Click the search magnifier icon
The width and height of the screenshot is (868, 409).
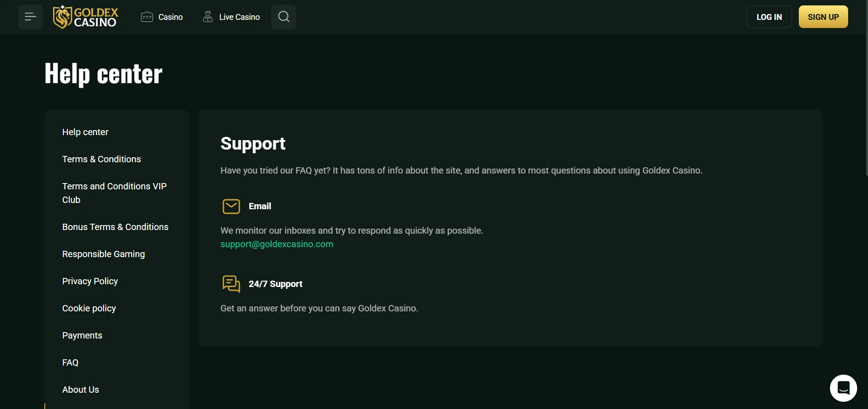pyautogui.click(x=284, y=17)
